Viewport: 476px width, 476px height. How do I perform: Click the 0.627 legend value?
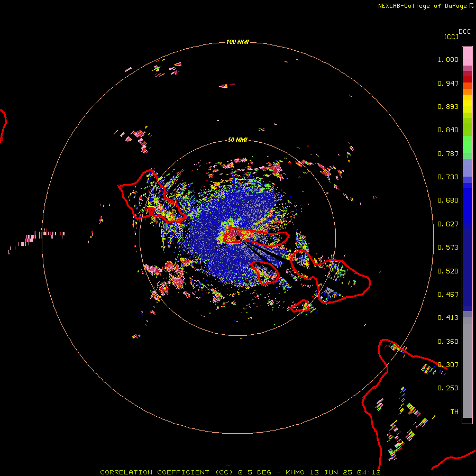[448, 224]
